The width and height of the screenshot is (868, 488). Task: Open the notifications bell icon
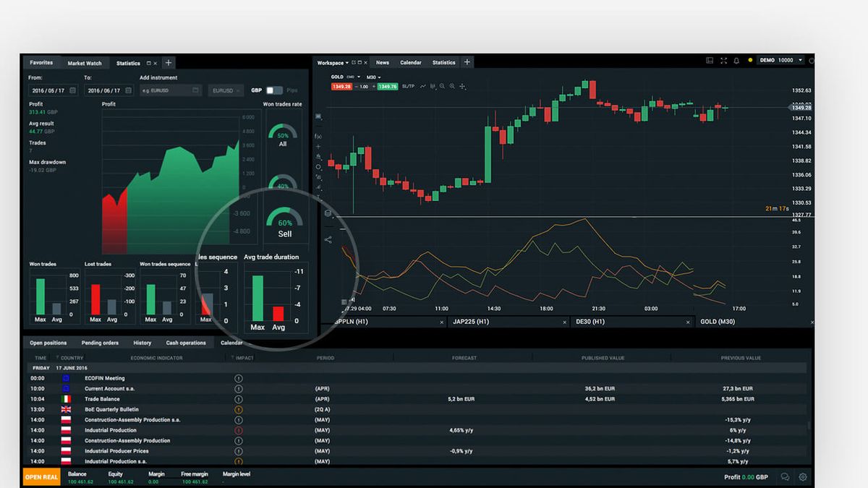coord(736,61)
